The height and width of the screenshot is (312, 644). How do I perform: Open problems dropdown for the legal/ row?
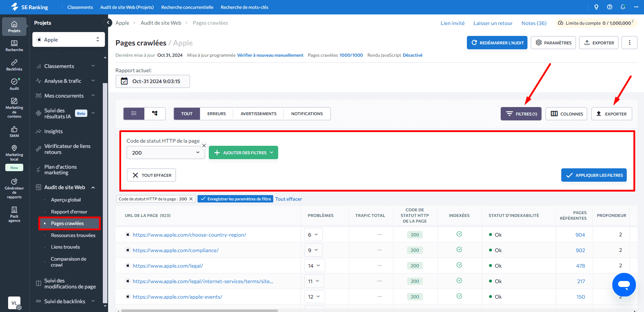(314, 266)
